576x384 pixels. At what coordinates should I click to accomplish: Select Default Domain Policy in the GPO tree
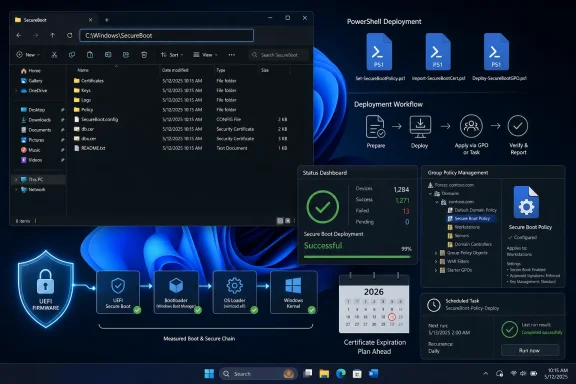point(472,210)
